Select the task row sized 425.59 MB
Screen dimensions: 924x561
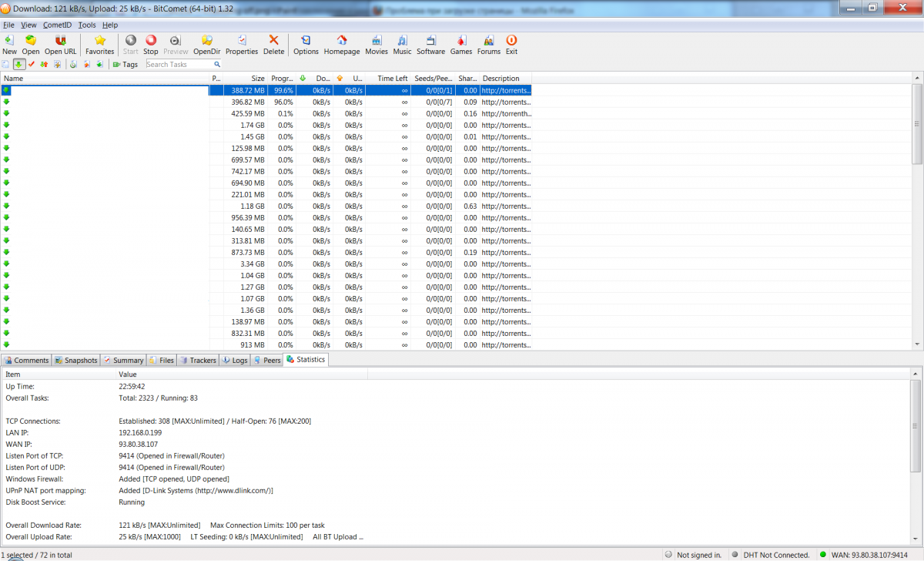pos(266,113)
